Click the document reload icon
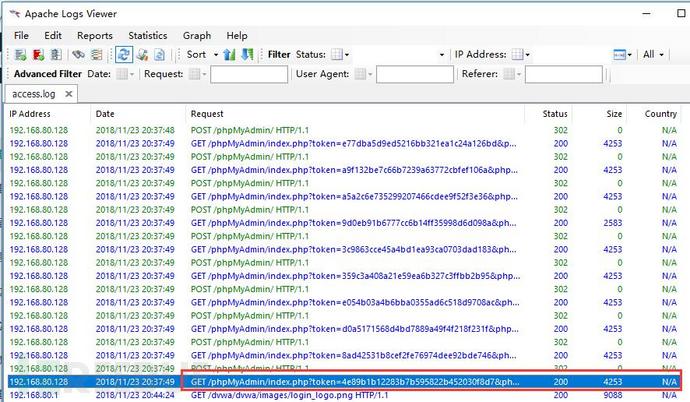 (160, 55)
